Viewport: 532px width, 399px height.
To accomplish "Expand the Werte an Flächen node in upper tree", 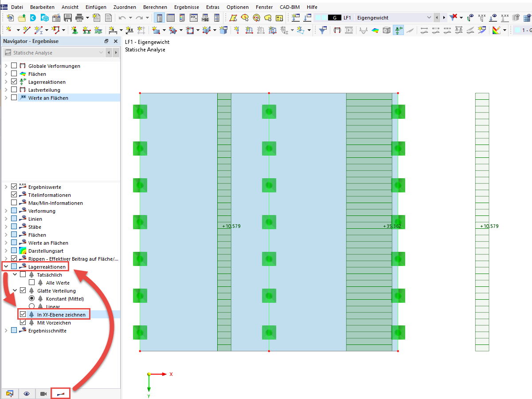I will point(6,98).
